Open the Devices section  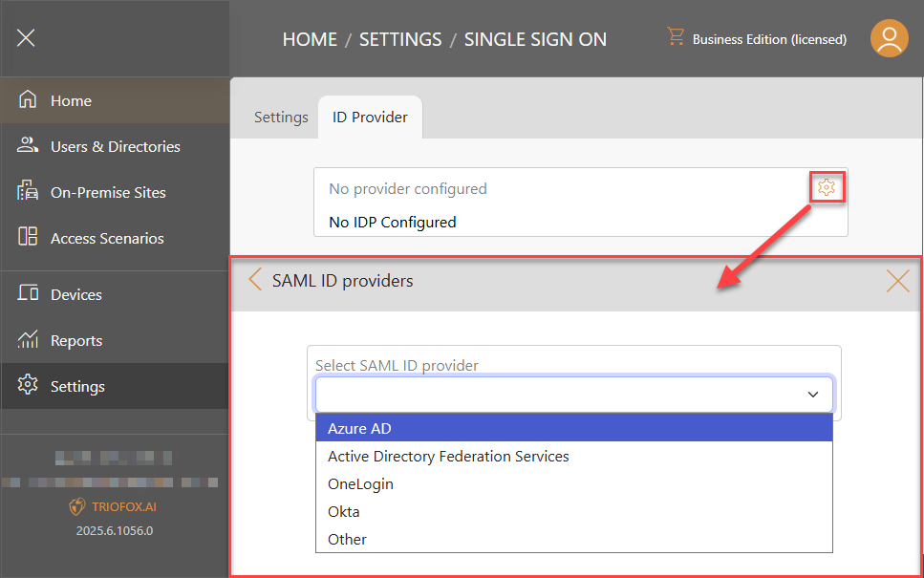click(x=115, y=294)
